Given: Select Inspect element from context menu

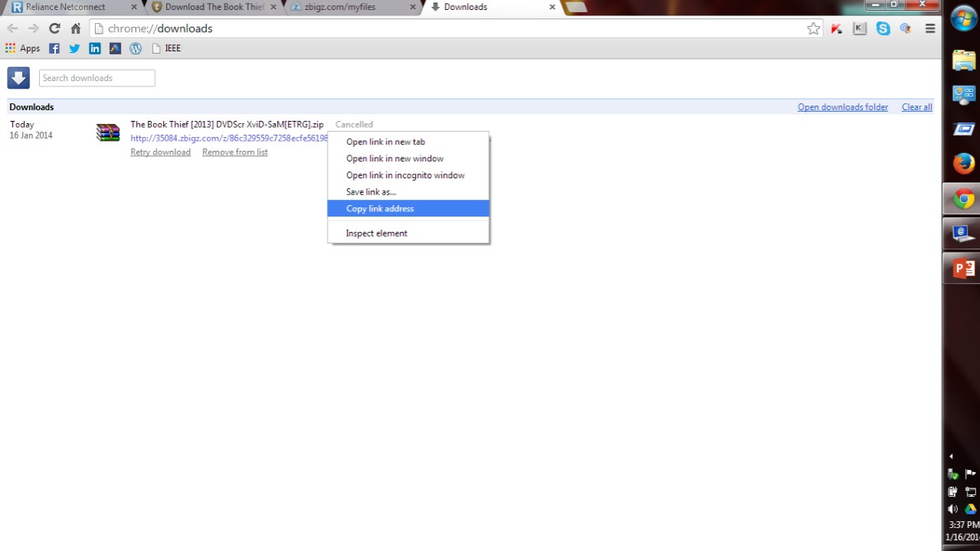Looking at the screenshot, I should pos(376,233).
